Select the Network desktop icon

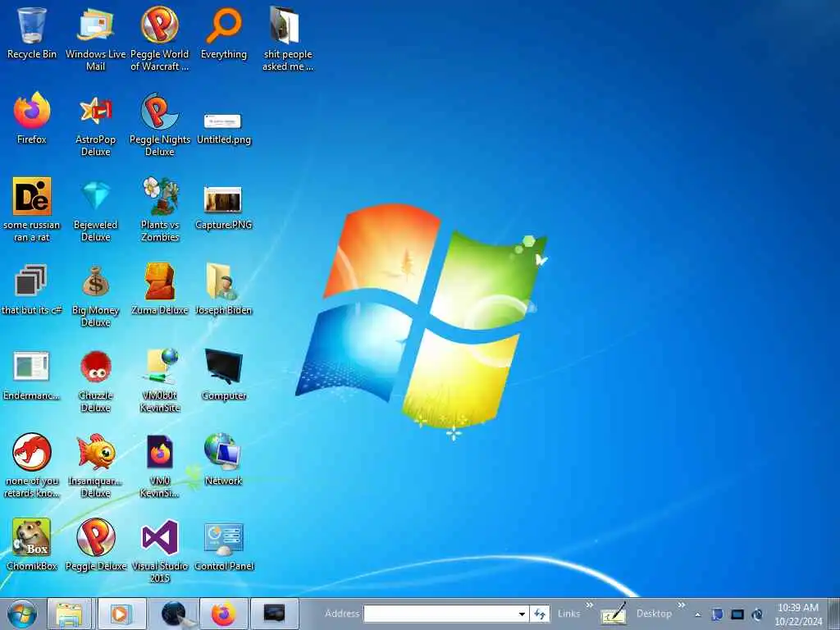coord(224,459)
